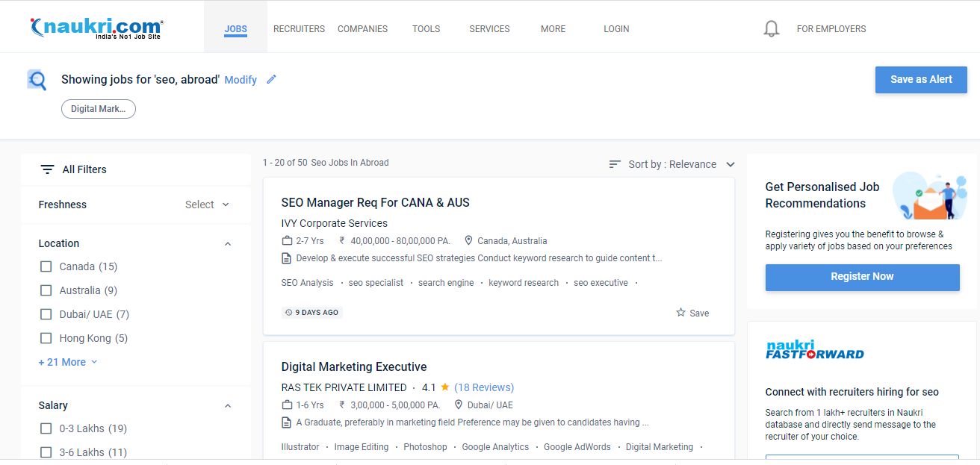This screenshot has height=465, width=980.
Task: Click the search engine skill tag
Action: coord(446,283)
